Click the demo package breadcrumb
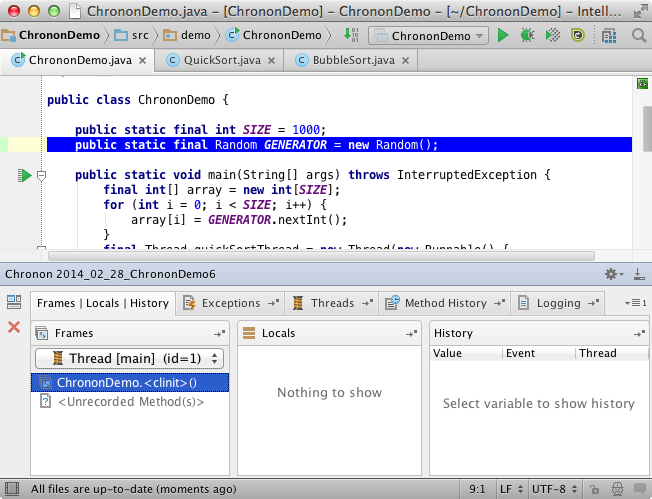Viewport: 652px width, 499px height. tap(187, 35)
